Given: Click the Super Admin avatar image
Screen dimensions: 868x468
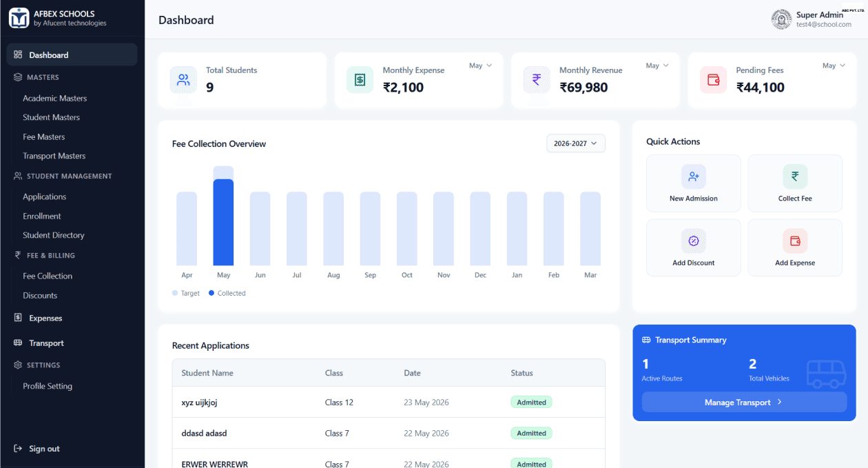Looking at the screenshot, I should coord(781,19).
